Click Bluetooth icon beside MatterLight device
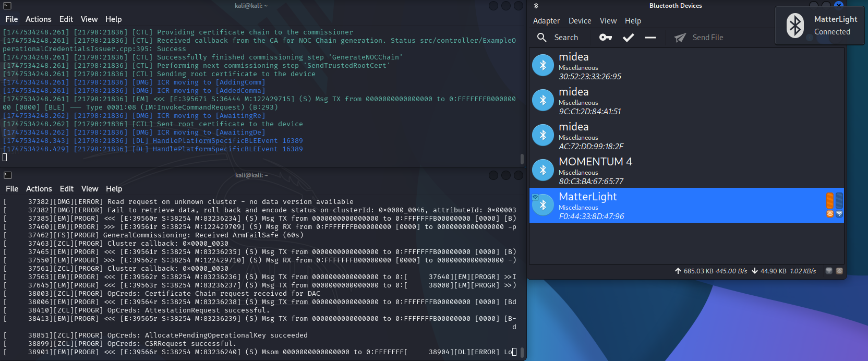The image size is (868, 361). (543, 205)
